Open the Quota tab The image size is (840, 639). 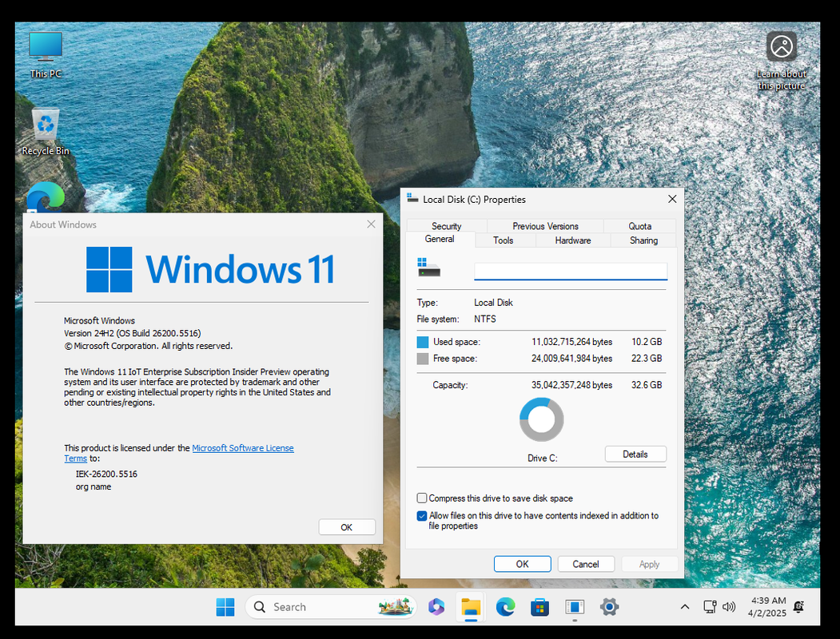click(x=639, y=226)
